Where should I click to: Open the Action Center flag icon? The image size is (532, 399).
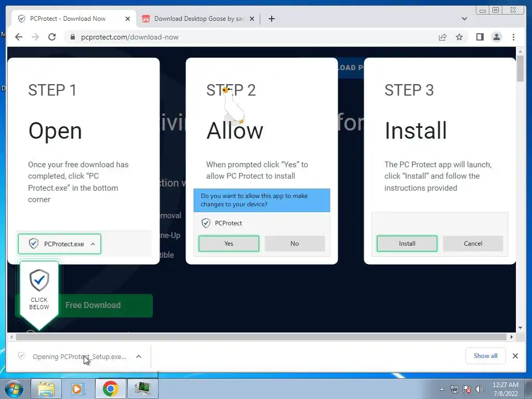(467, 389)
